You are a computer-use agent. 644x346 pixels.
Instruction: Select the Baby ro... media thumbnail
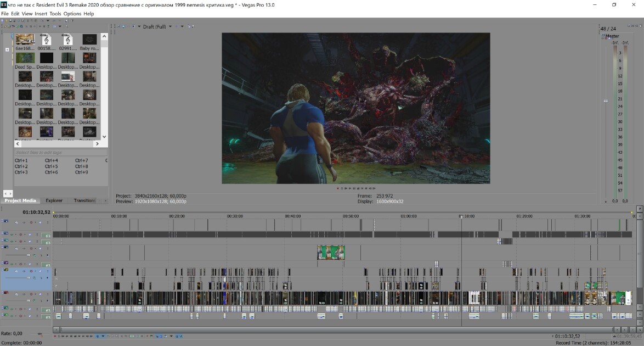click(89, 42)
